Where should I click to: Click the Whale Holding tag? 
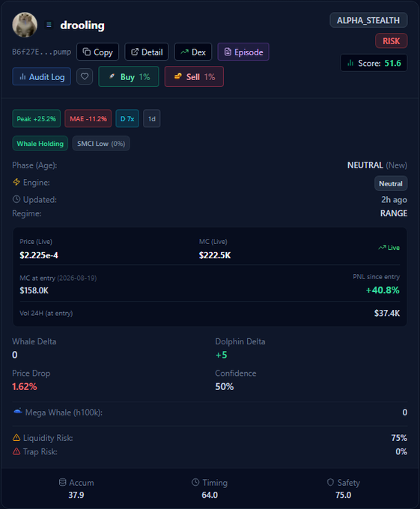click(x=40, y=144)
